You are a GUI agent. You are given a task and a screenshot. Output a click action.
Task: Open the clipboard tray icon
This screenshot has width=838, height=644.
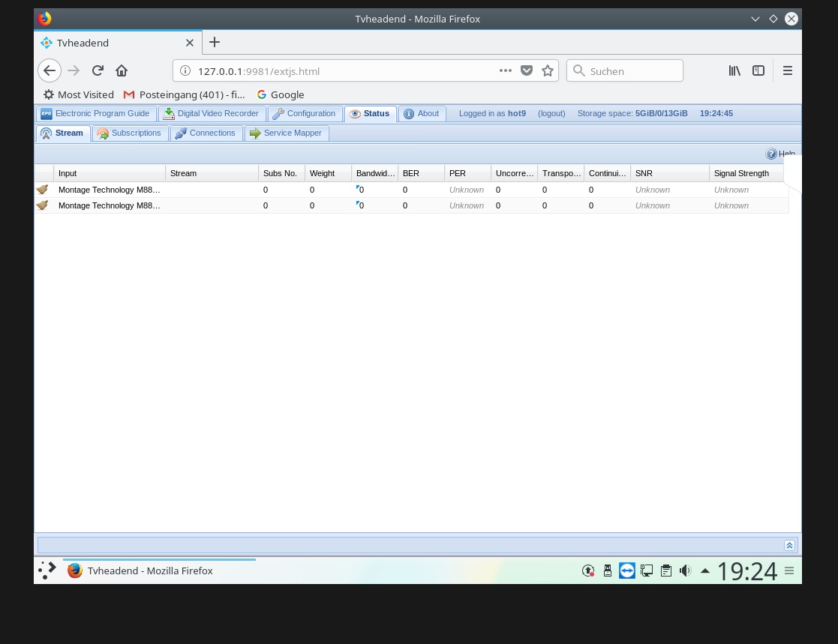[x=666, y=571]
